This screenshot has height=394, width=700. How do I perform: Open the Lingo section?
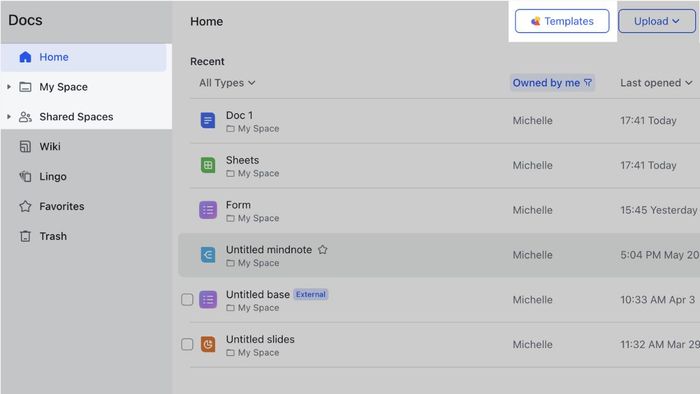tap(53, 177)
